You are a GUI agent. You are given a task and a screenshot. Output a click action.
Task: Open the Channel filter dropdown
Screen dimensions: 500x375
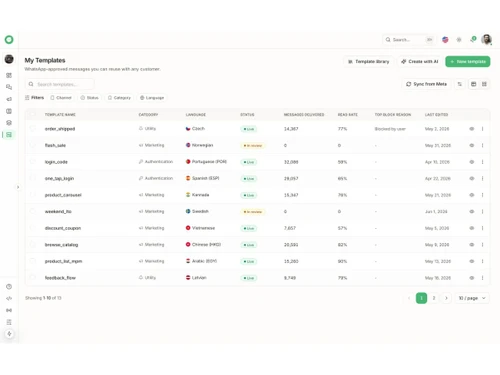click(x=61, y=98)
